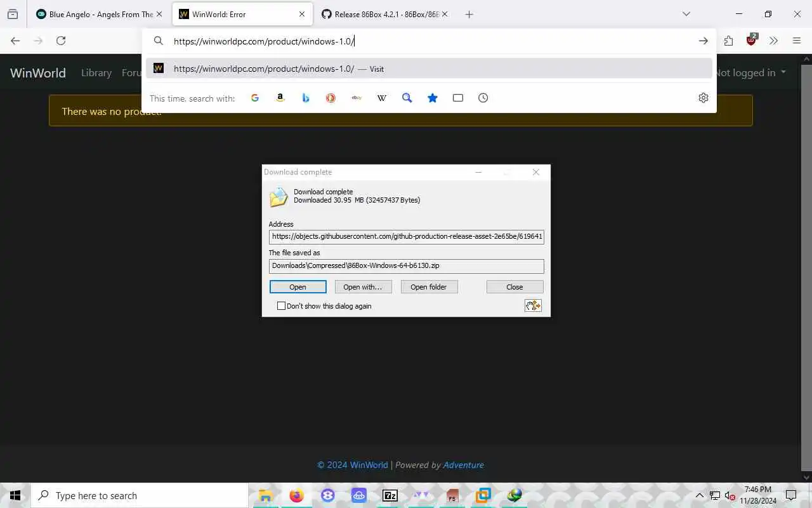Image resolution: width=812 pixels, height=508 pixels.
Task: Show more toolbar tools via the double chevron
Action: click(x=773, y=41)
